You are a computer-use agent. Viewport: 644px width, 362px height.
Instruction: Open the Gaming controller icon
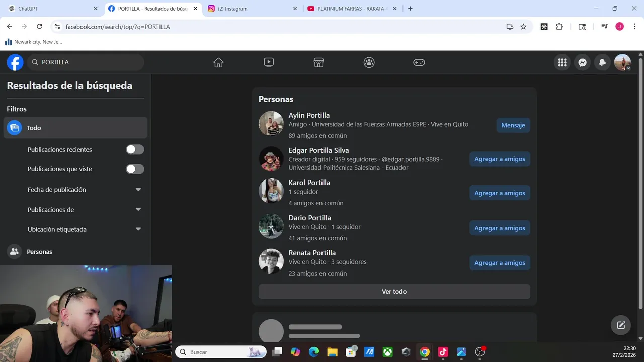pos(419,62)
